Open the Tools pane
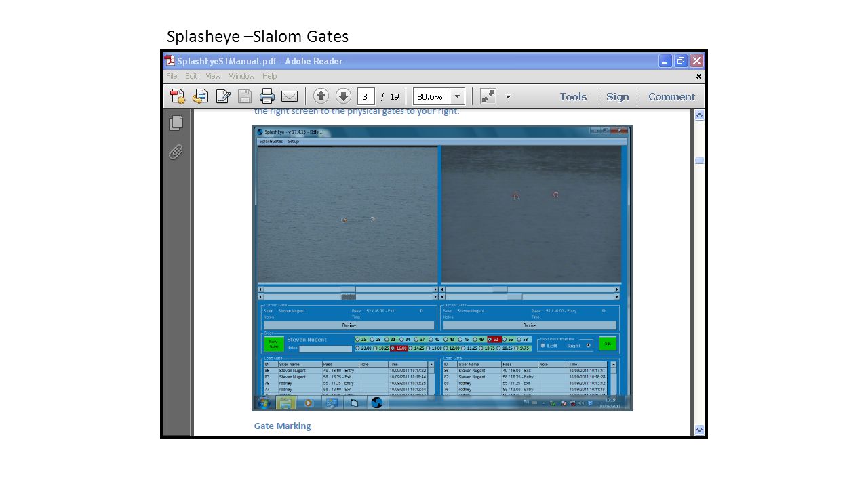 coord(573,96)
